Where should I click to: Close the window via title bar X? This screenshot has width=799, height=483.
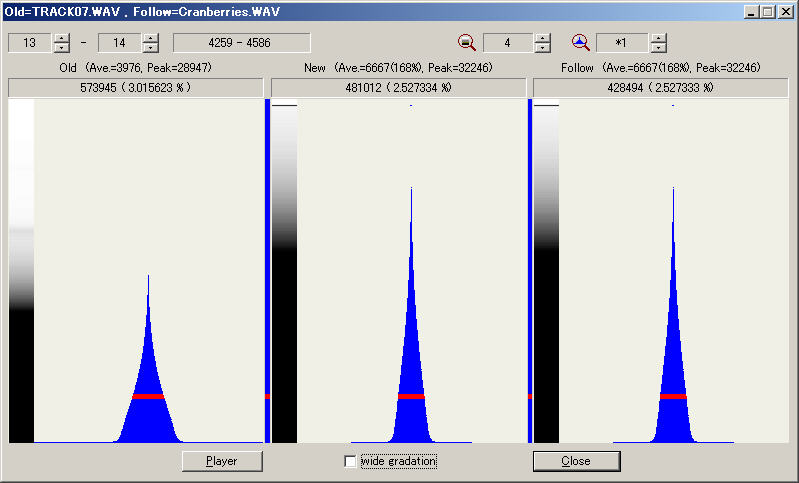pyautogui.click(x=785, y=12)
